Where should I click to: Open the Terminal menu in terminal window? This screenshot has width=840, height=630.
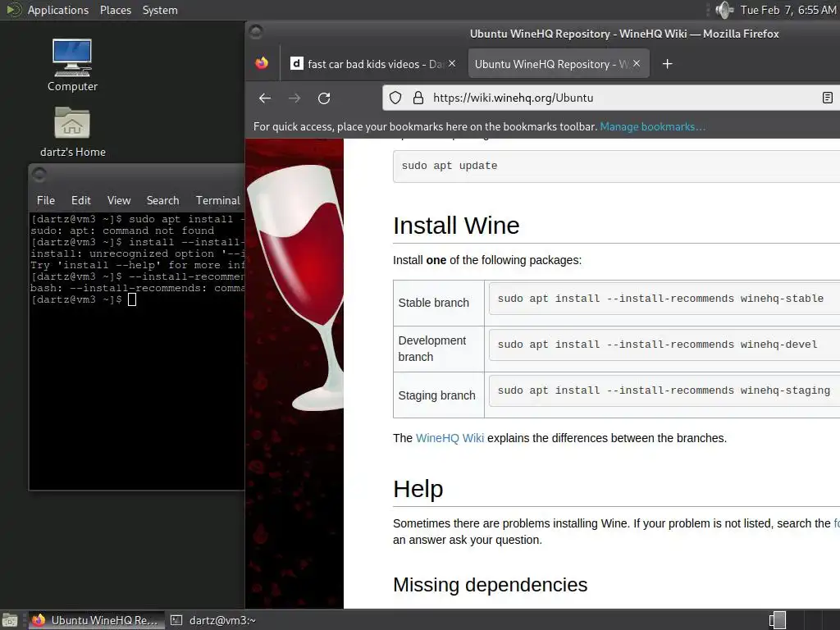[x=217, y=200]
